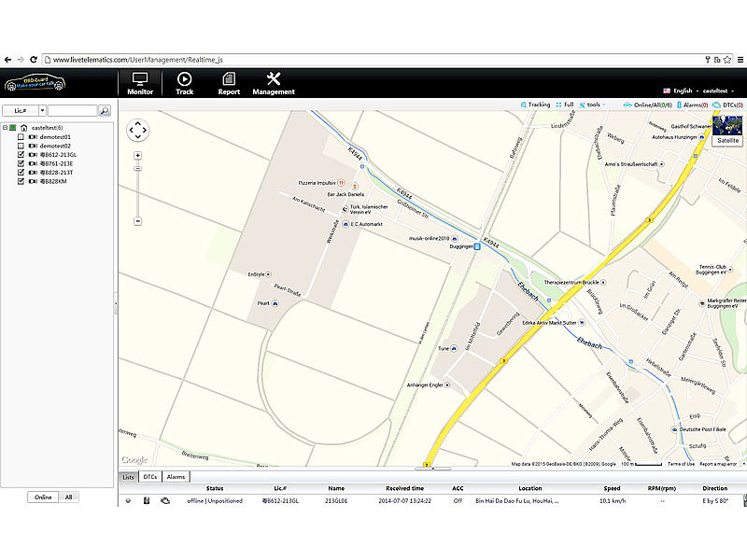Zoom in on the map

point(137,155)
